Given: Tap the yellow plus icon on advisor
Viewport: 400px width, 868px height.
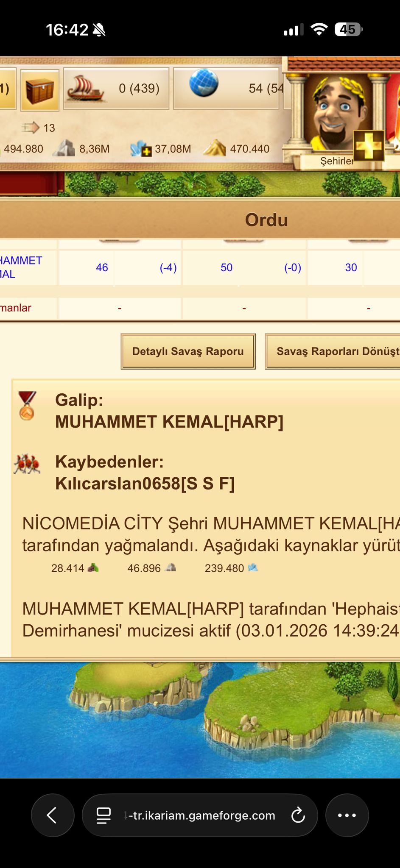Looking at the screenshot, I should pyautogui.click(x=369, y=145).
